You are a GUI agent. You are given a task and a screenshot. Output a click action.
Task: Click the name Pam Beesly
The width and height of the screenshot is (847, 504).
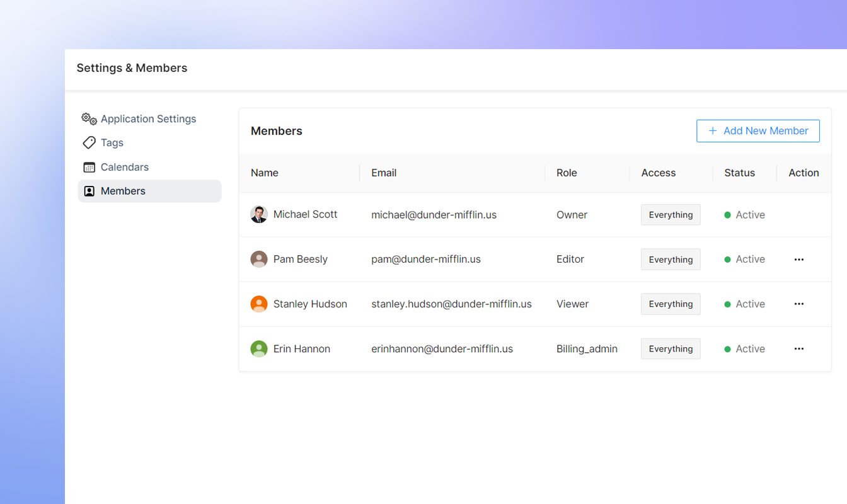tap(301, 259)
